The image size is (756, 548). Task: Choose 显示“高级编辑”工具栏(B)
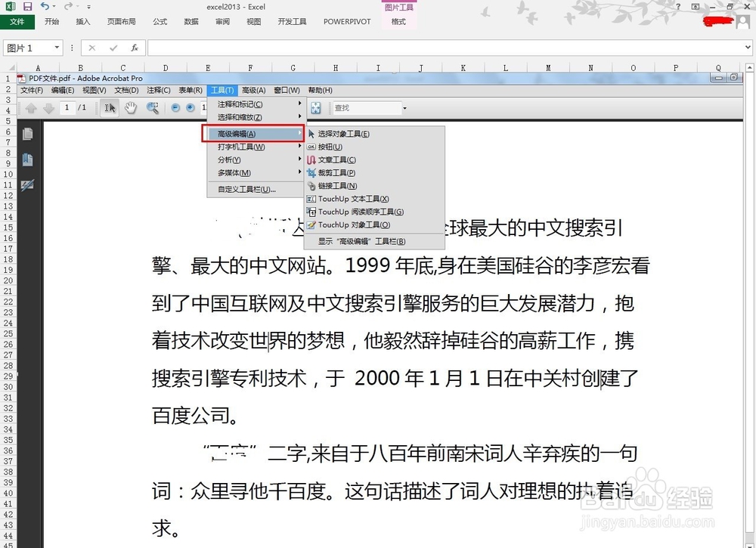click(x=361, y=241)
